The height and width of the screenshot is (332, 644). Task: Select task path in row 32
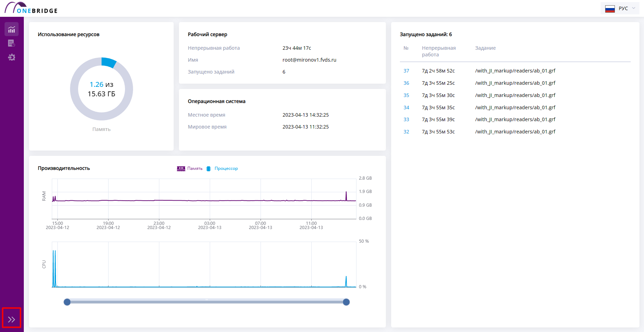tap(515, 132)
